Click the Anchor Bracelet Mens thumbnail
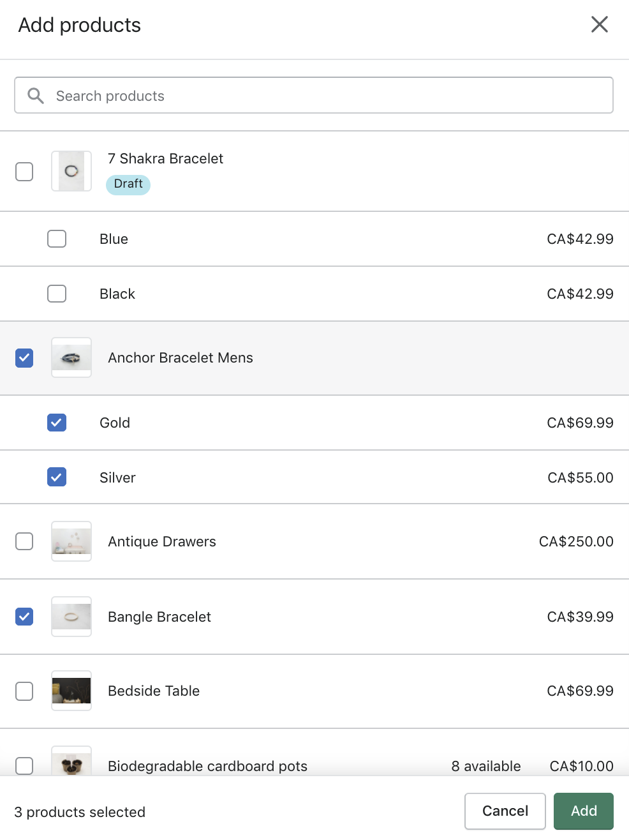The image size is (629, 840). pyautogui.click(x=71, y=357)
